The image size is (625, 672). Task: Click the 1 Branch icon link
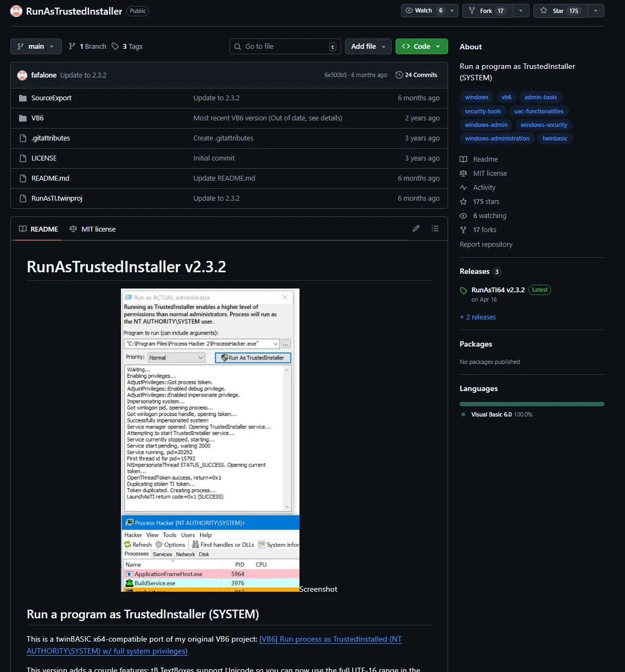pos(72,47)
